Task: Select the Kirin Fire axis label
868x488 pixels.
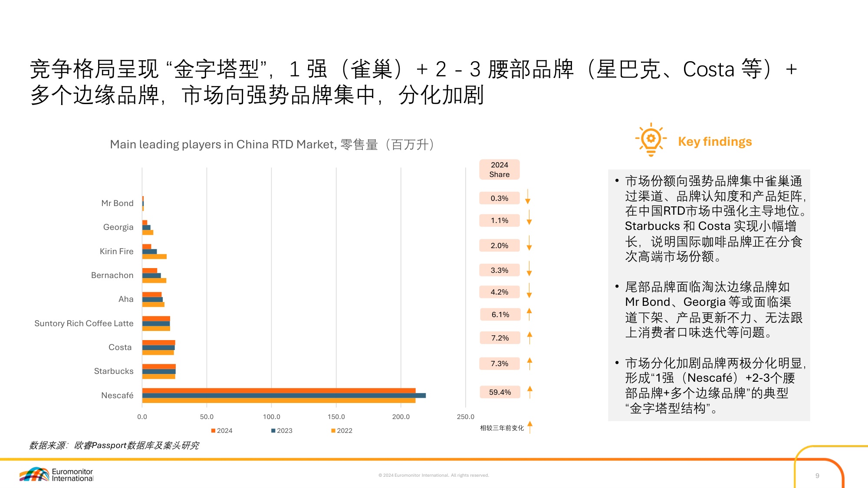Action: (x=116, y=251)
